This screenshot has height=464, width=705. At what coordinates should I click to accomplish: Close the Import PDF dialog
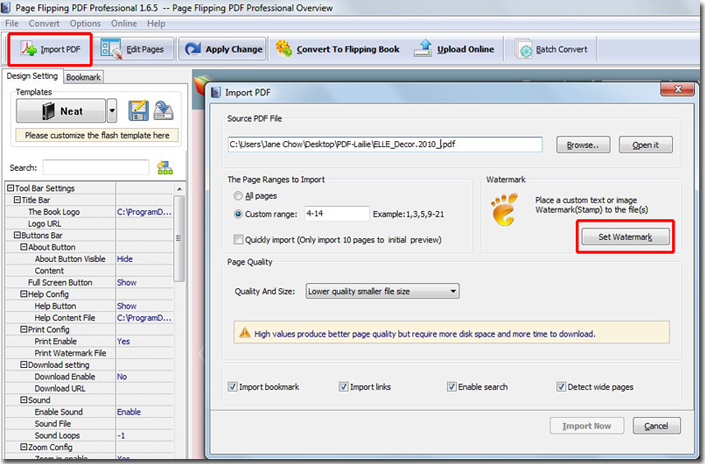(678, 89)
